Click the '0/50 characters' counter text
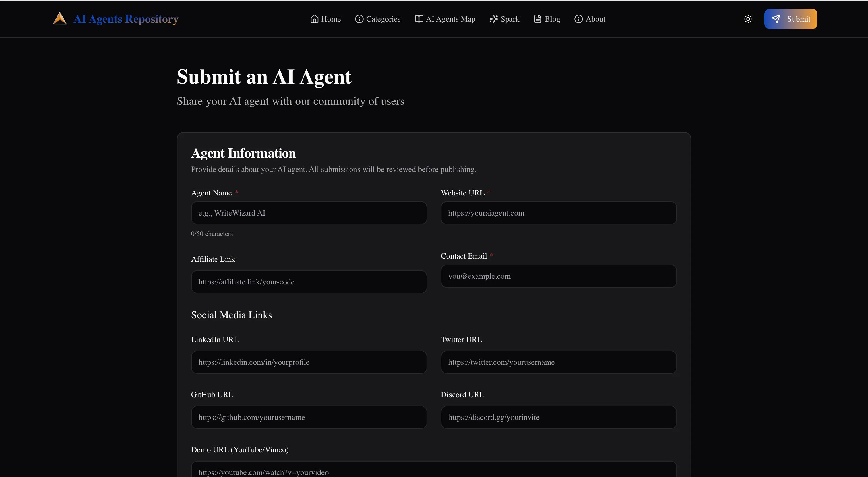The image size is (868, 477). tap(212, 234)
